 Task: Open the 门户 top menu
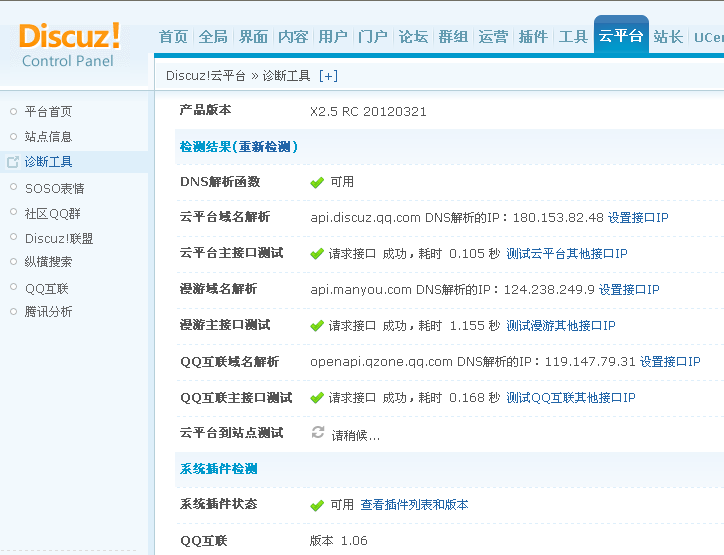tap(373, 36)
